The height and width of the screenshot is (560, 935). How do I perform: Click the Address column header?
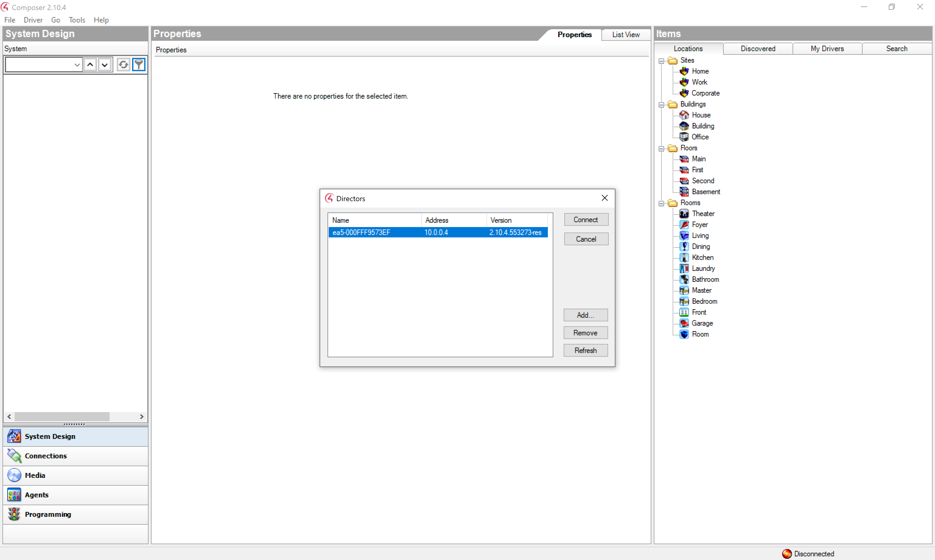coord(454,220)
